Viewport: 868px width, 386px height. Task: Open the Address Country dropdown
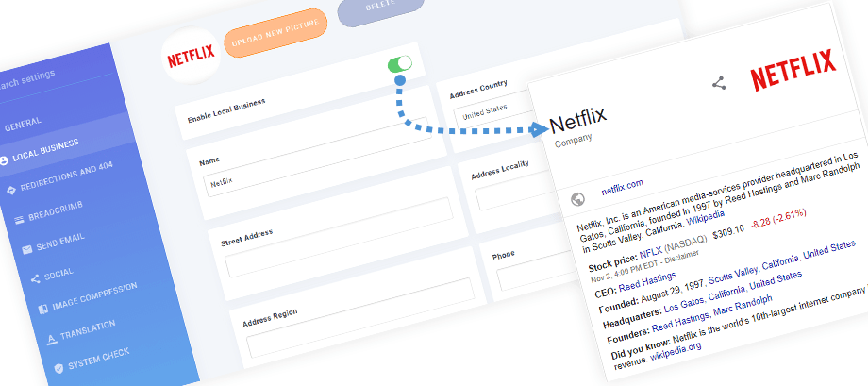pyautogui.click(x=492, y=111)
